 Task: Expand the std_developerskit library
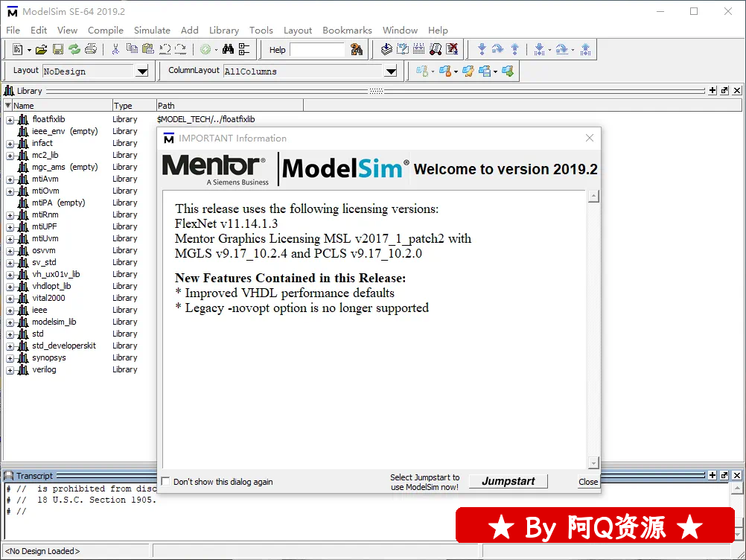coord(10,346)
